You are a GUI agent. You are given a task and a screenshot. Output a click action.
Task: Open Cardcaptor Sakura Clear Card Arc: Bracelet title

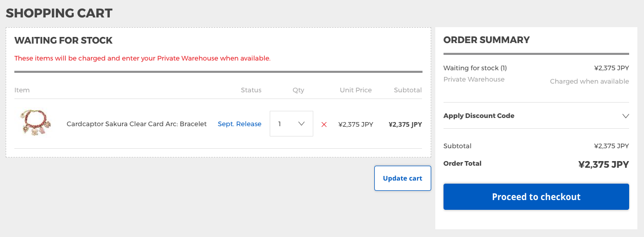tap(136, 124)
